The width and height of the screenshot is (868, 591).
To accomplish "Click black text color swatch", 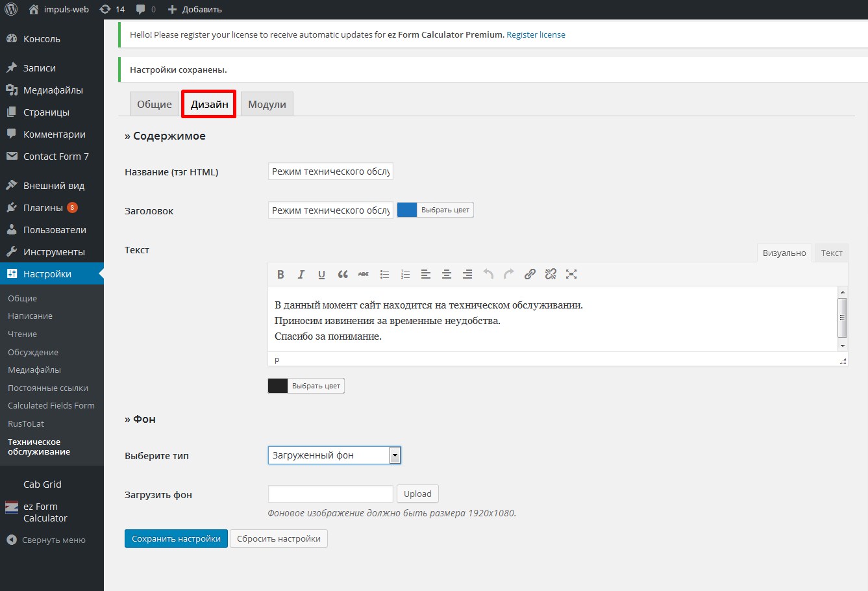I will tap(278, 386).
